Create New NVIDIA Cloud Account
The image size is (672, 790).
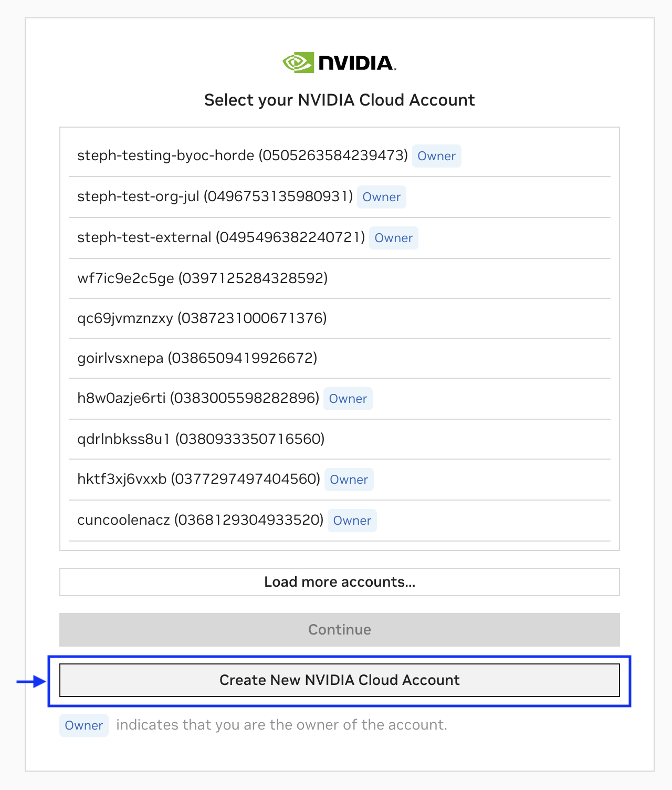(339, 680)
